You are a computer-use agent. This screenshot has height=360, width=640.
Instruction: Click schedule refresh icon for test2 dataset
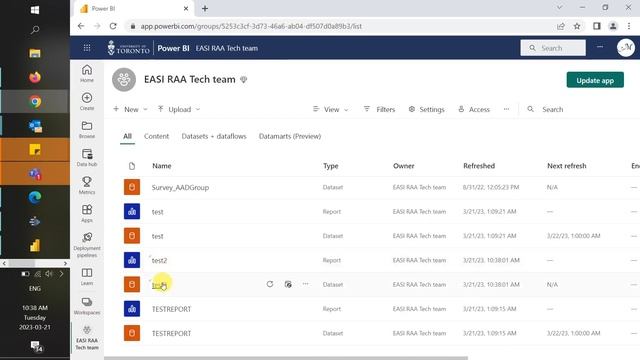point(288,284)
